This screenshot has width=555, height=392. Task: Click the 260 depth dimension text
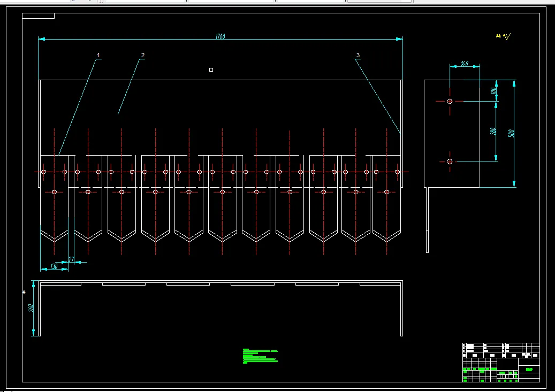pyautogui.click(x=31, y=308)
